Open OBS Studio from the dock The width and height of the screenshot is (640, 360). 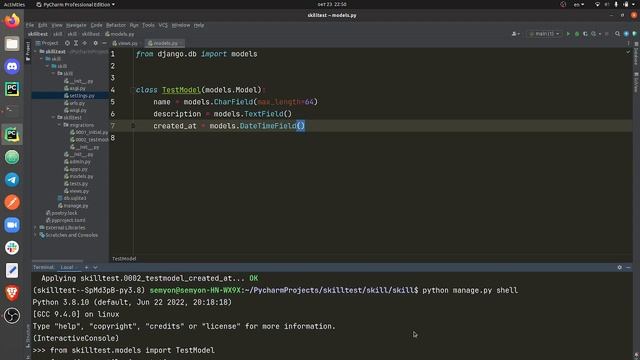(12, 316)
